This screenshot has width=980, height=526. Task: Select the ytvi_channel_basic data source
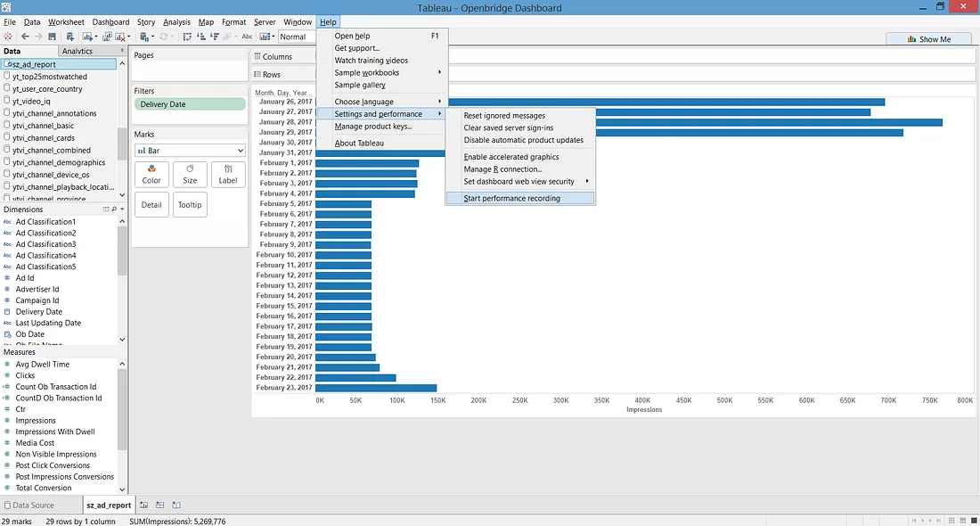pos(43,126)
